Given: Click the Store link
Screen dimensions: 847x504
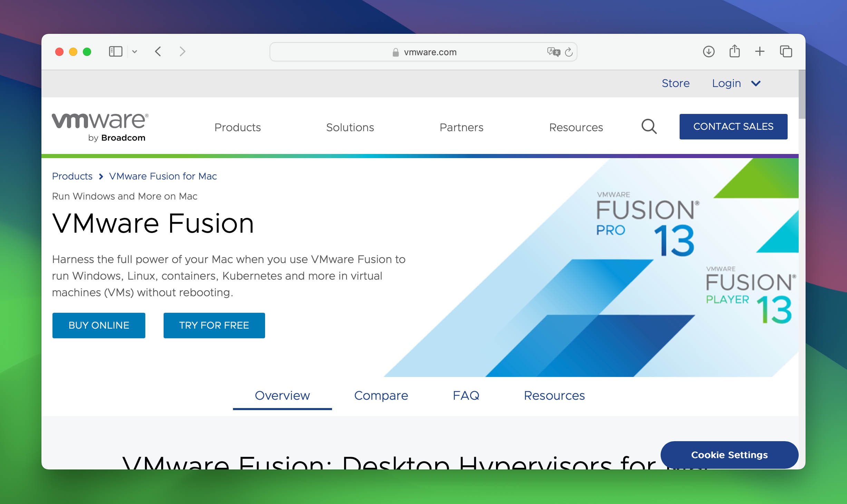Looking at the screenshot, I should [675, 84].
